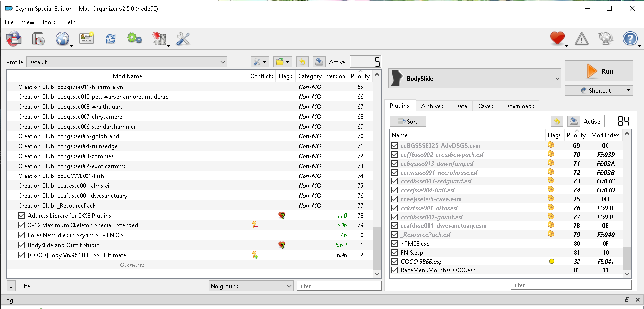This screenshot has width=644, height=309.
Task: Open the warning triangle notifications icon
Action: coord(582,39)
